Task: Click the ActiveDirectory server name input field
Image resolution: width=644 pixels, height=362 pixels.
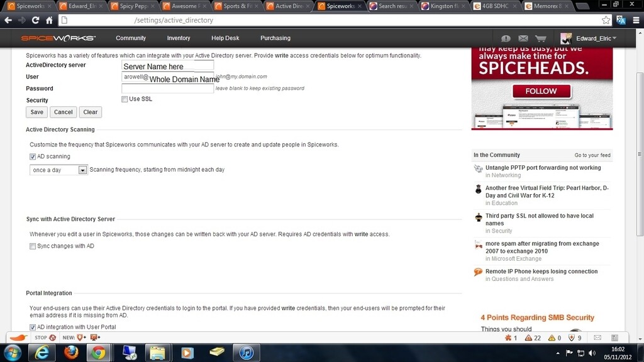Action: pos(167,65)
